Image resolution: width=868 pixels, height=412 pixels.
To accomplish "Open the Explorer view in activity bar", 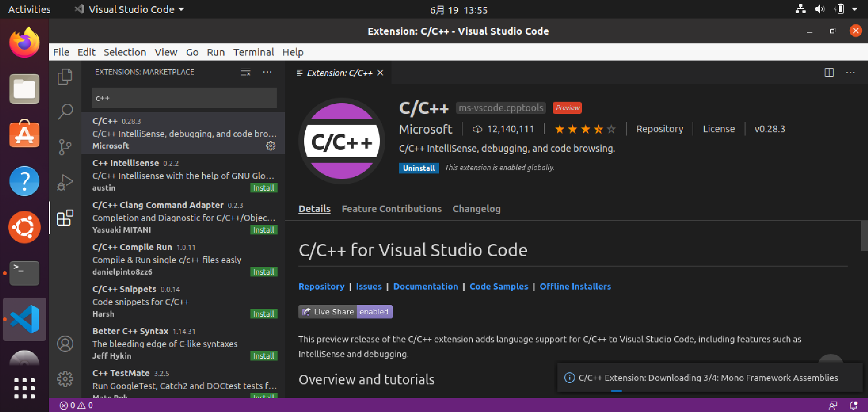I will pyautogui.click(x=65, y=77).
